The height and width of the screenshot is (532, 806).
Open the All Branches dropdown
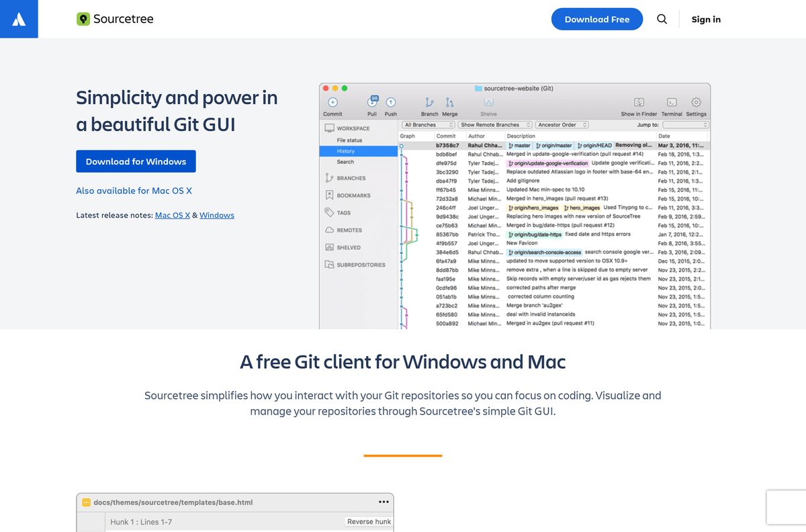point(429,125)
